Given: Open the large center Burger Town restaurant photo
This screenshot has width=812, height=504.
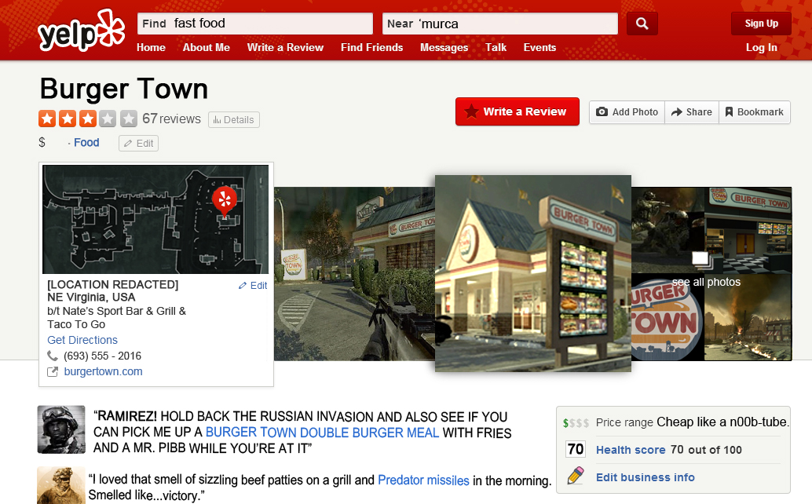Looking at the screenshot, I should coord(533,273).
